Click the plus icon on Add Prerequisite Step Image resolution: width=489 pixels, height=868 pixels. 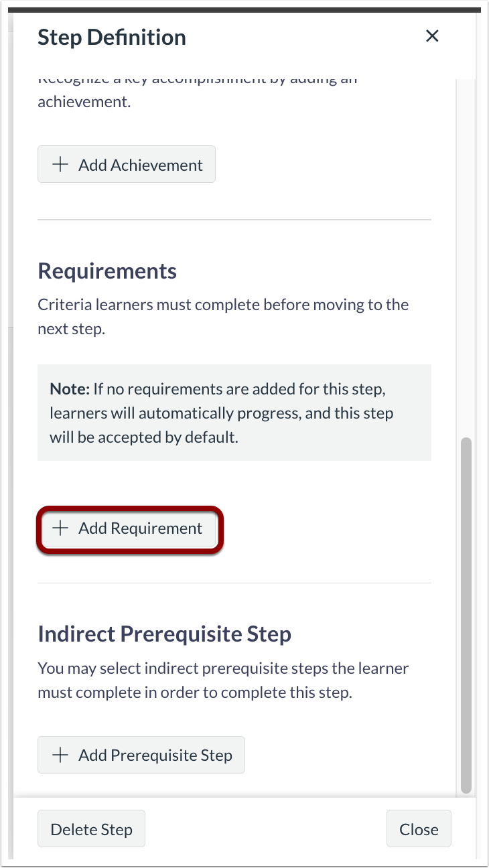tap(61, 755)
